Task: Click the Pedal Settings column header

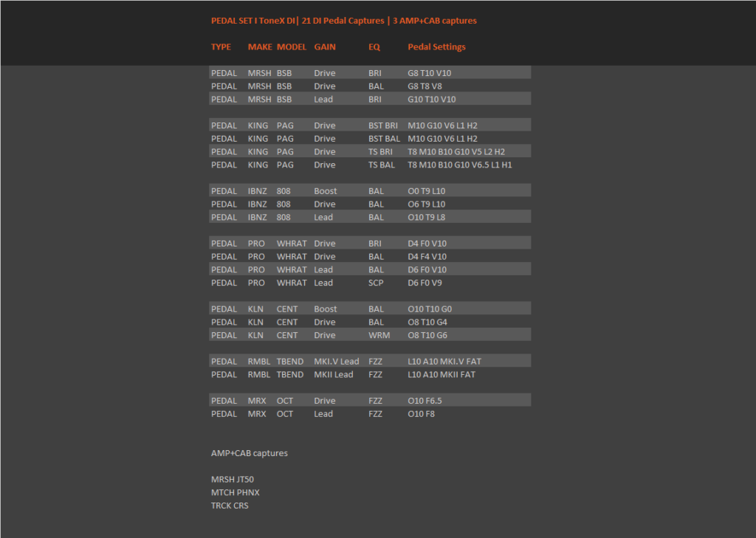Action: (x=437, y=46)
